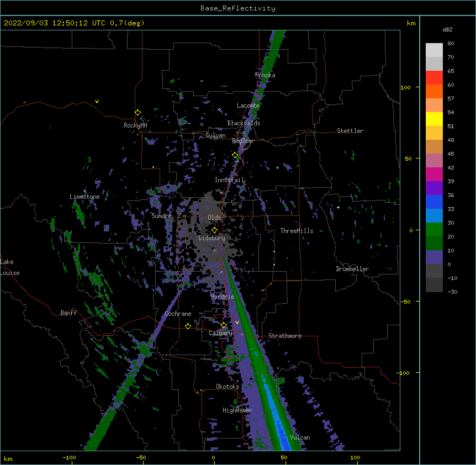Pick the orange 60-57 dBZ legend swatch
The image size is (476, 465).
(x=434, y=92)
